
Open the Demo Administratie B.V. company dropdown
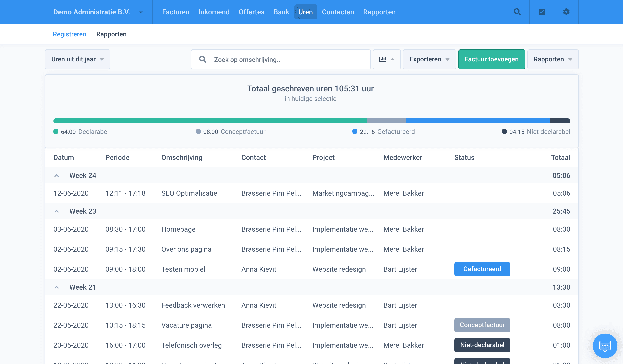coord(98,12)
